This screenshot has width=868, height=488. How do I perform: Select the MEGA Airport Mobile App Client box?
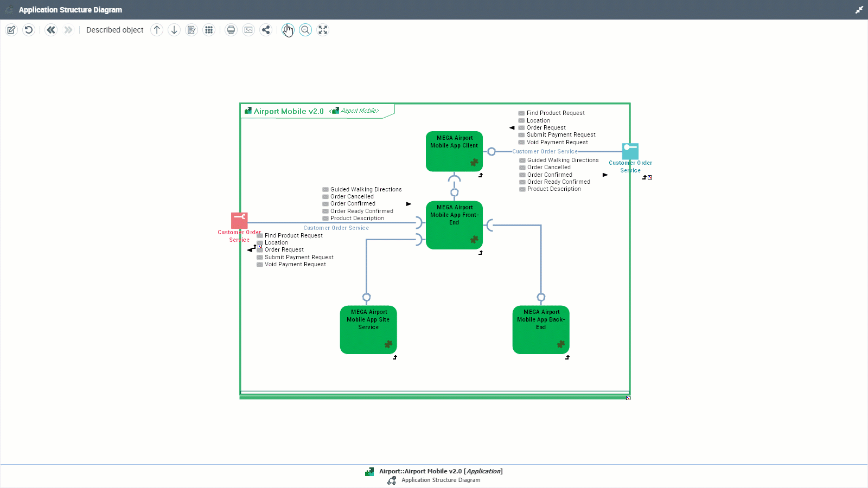click(454, 151)
